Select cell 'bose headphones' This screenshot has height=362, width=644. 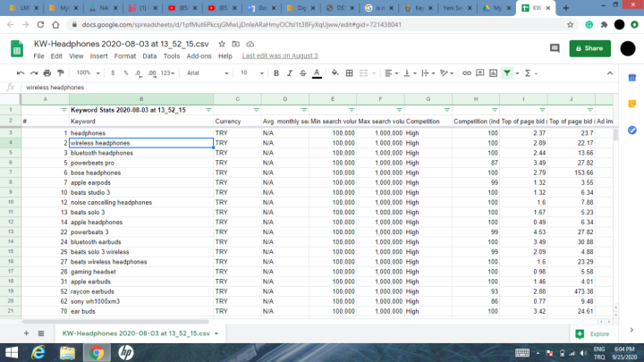tap(141, 173)
